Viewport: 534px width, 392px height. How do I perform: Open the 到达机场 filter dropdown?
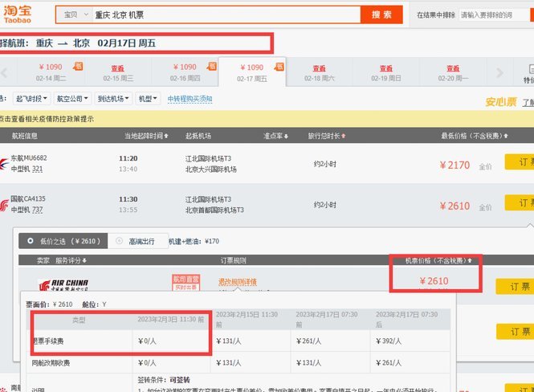pyautogui.click(x=113, y=99)
